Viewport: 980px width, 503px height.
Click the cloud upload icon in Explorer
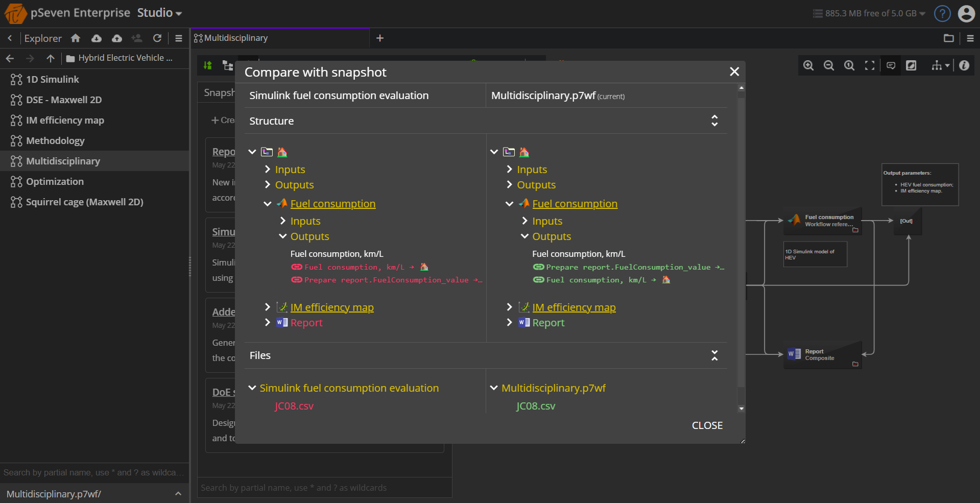(117, 38)
